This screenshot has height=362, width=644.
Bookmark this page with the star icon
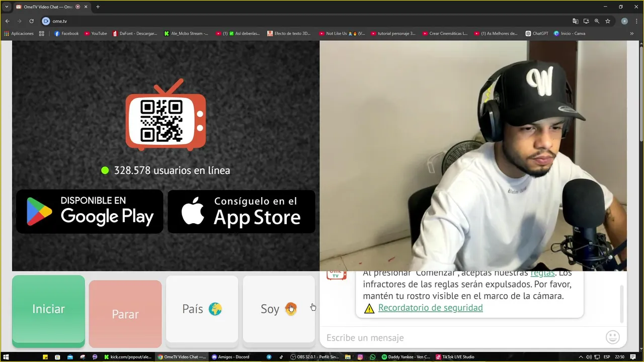click(608, 21)
